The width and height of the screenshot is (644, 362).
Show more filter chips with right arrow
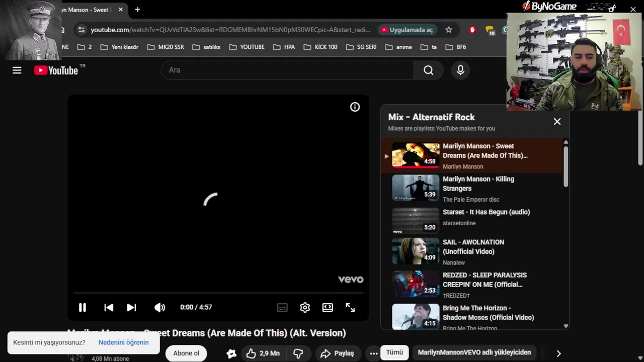pos(558,353)
